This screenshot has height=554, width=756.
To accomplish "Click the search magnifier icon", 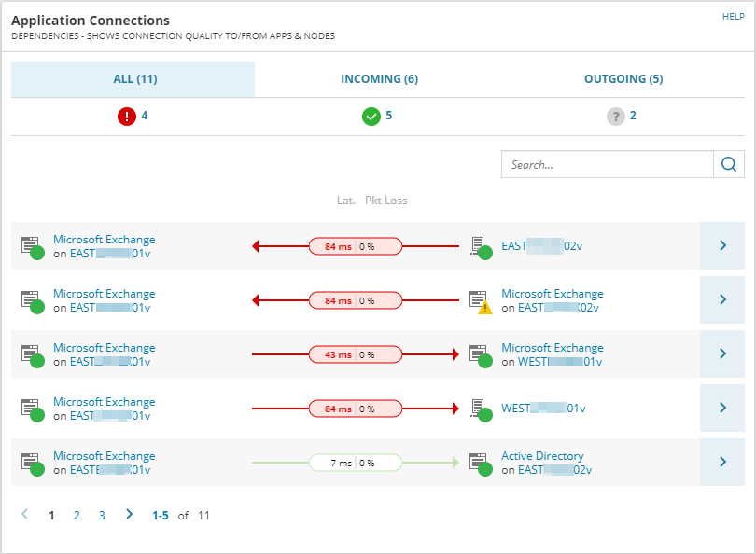I will [x=729, y=164].
